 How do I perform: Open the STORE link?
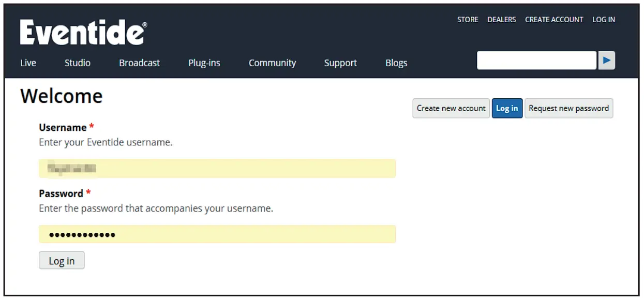pyautogui.click(x=468, y=20)
